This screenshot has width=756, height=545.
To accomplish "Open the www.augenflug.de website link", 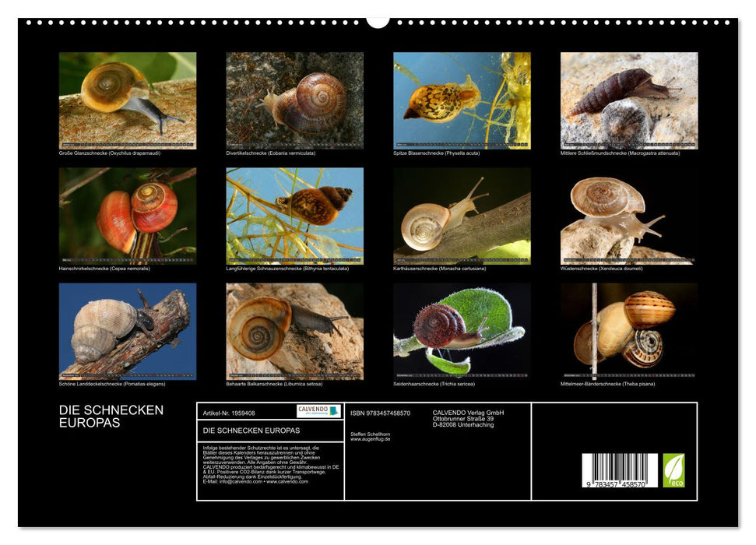I will 369,438.
